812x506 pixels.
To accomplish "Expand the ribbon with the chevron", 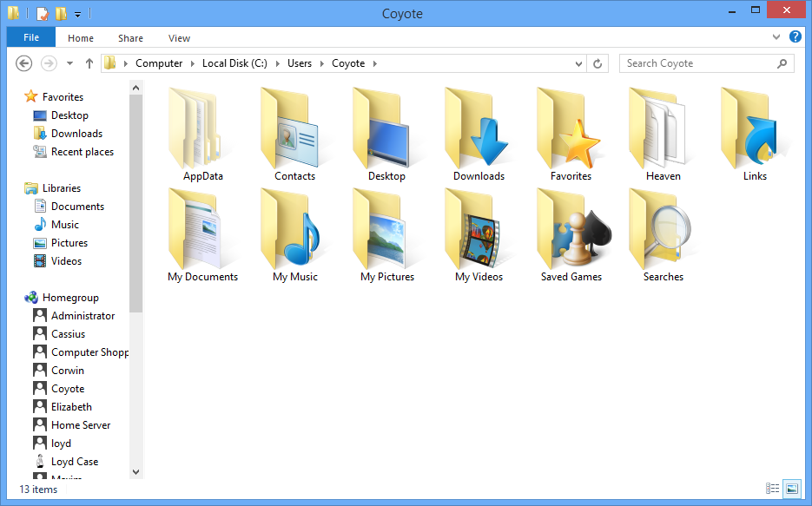I will click(776, 37).
